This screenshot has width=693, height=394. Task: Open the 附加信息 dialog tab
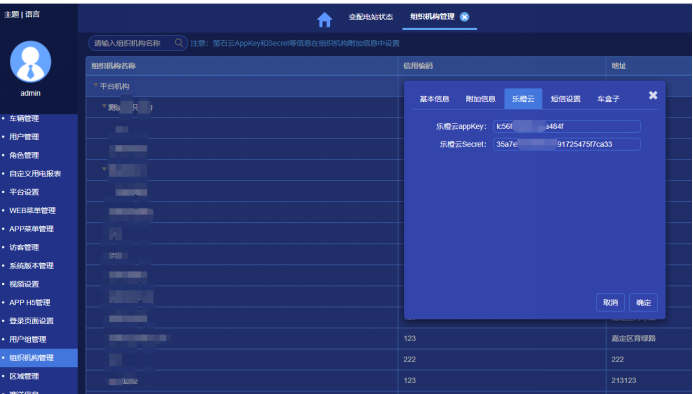coord(480,99)
